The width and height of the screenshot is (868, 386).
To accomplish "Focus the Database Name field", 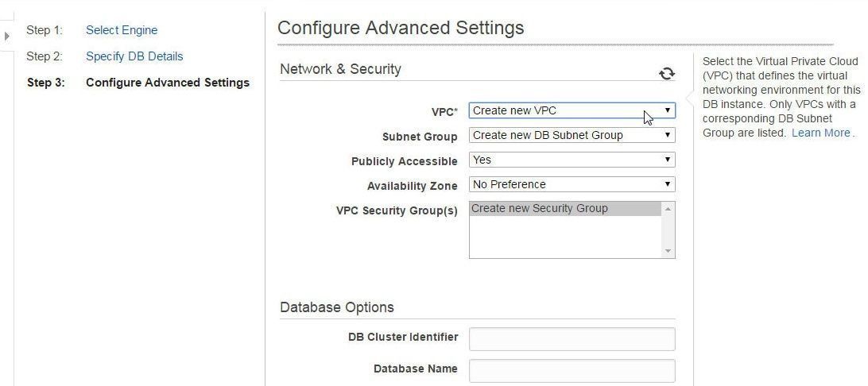I will [x=572, y=371].
